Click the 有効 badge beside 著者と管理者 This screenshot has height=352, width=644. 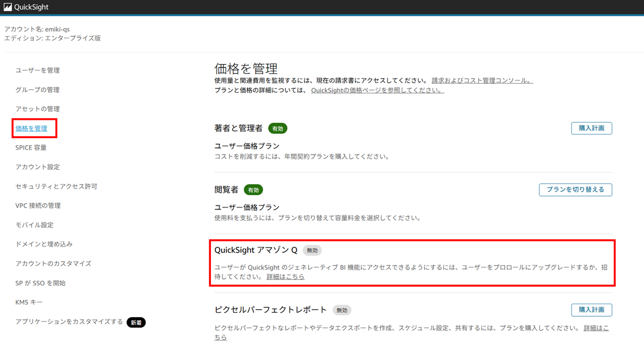278,128
